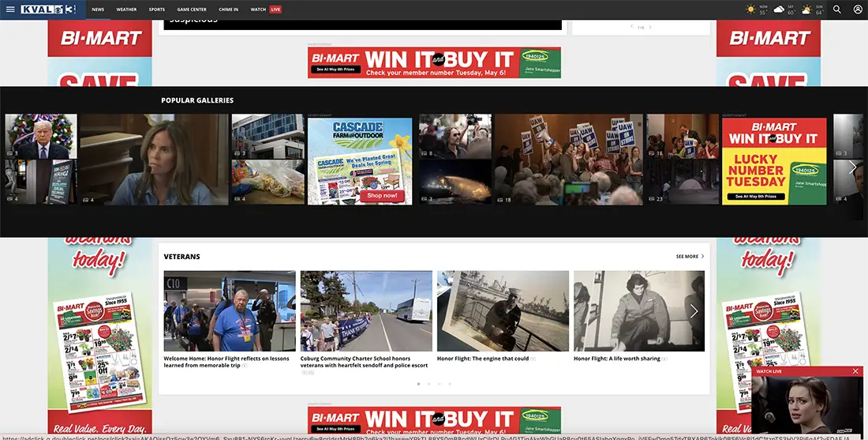Viewport: 868px width, 440px height.
Task: Open Saturday's 60° cloudy forecast
Action: (x=784, y=9)
